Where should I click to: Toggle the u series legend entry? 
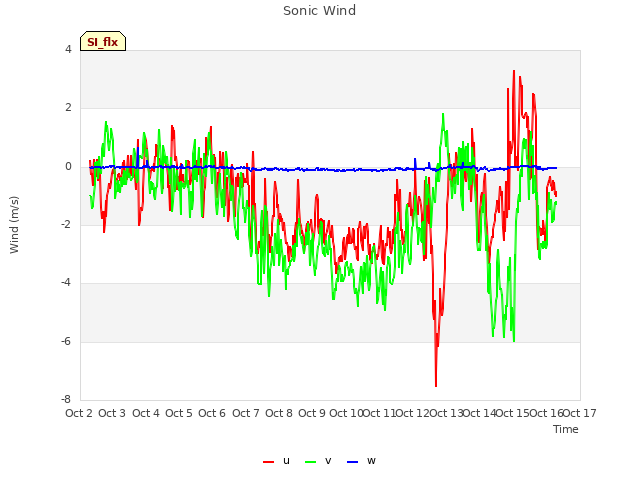tap(276, 461)
